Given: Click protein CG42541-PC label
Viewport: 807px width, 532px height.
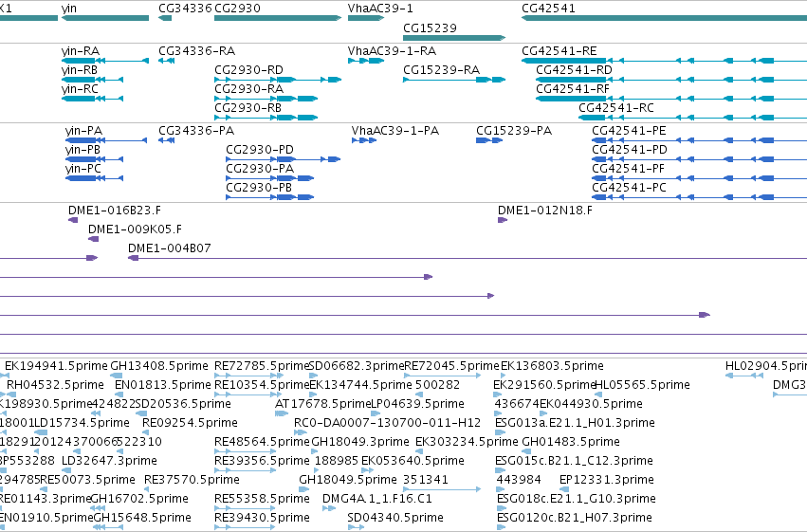Looking at the screenshot, I should (629, 188).
